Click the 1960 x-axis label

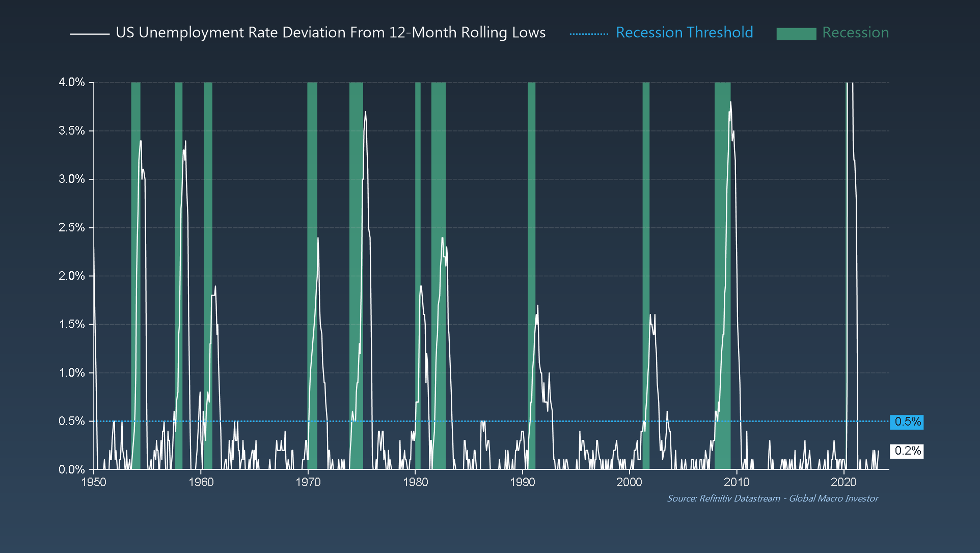click(201, 482)
